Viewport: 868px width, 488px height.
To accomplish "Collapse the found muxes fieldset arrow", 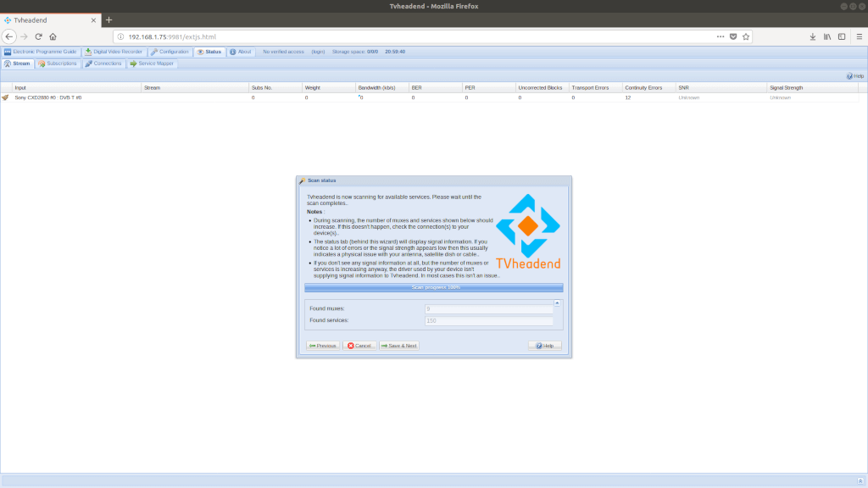I will pyautogui.click(x=557, y=302).
